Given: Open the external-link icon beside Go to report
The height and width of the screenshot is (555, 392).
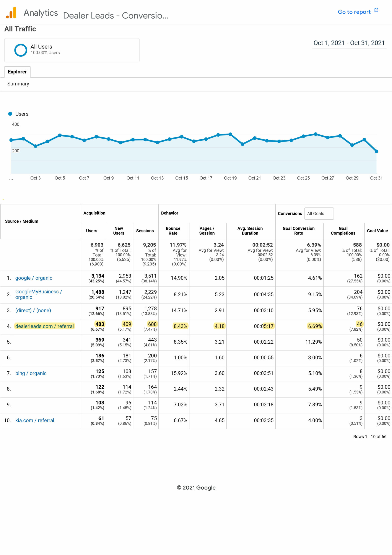Looking at the screenshot, I should tap(376, 10).
